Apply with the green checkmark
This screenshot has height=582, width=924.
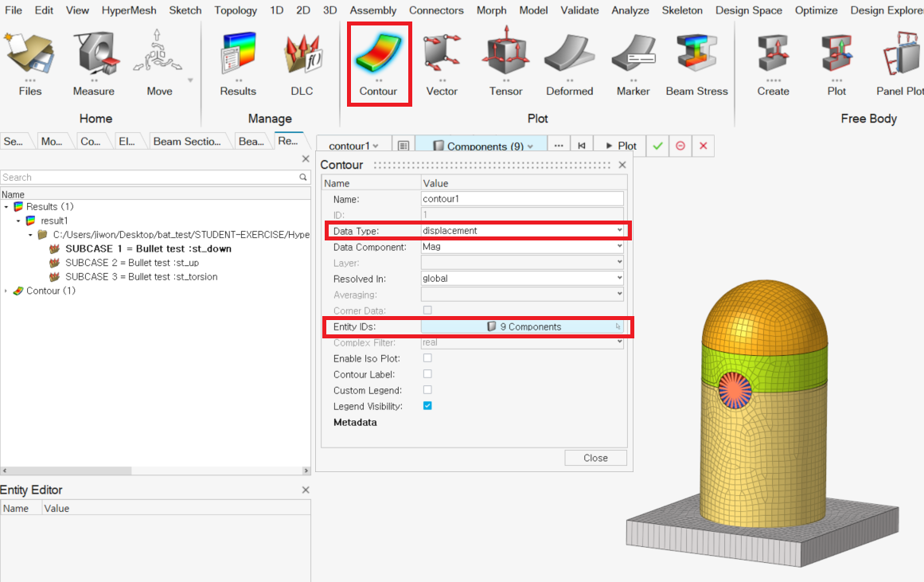[x=657, y=146]
